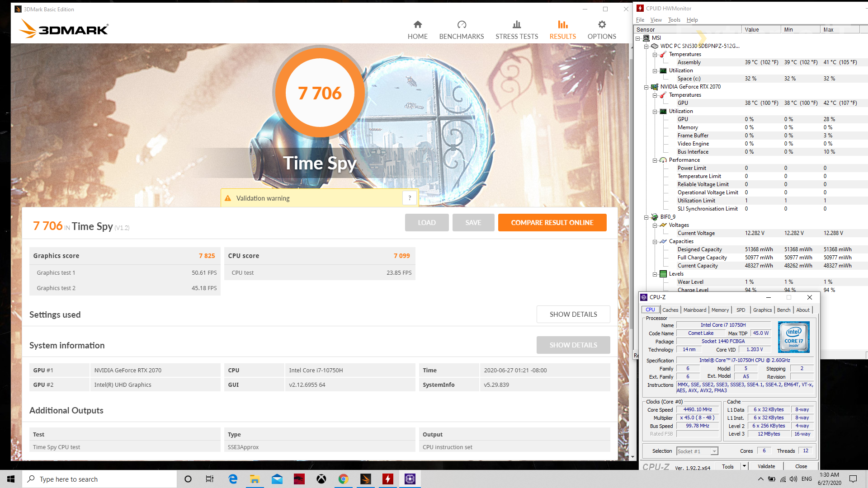Open CPU-Z Tools dropdown arrow
Screen dimensions: 868x488
click(744, 466)
